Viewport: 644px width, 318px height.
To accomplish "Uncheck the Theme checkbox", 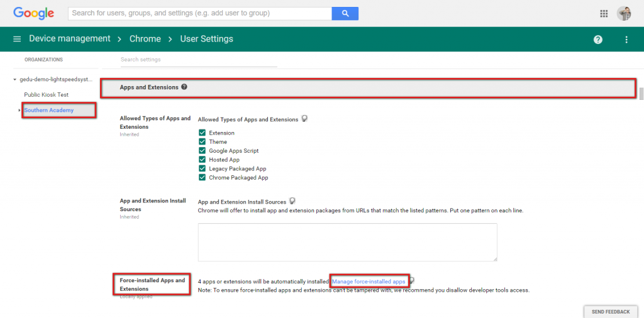I will (x=202, y=141).
